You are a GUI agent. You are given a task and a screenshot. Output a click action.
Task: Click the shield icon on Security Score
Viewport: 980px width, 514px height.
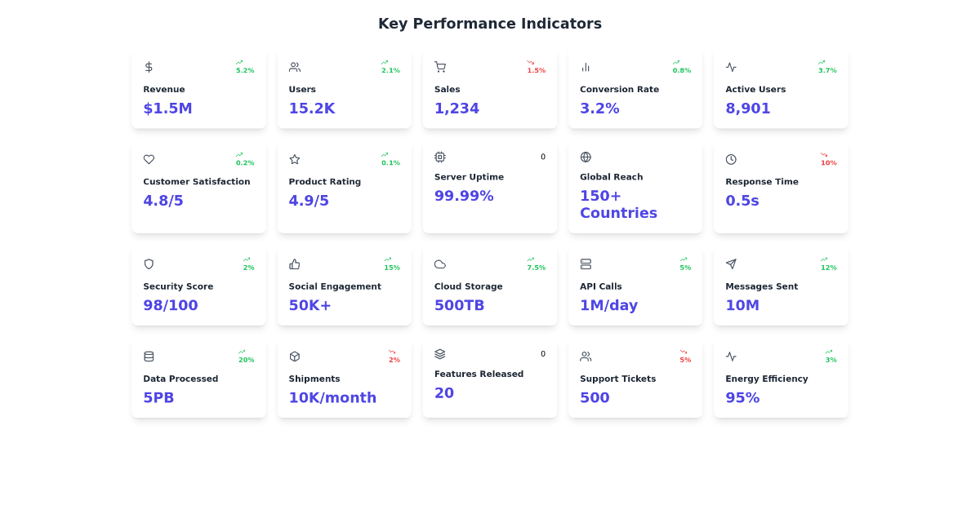point(149,264)
